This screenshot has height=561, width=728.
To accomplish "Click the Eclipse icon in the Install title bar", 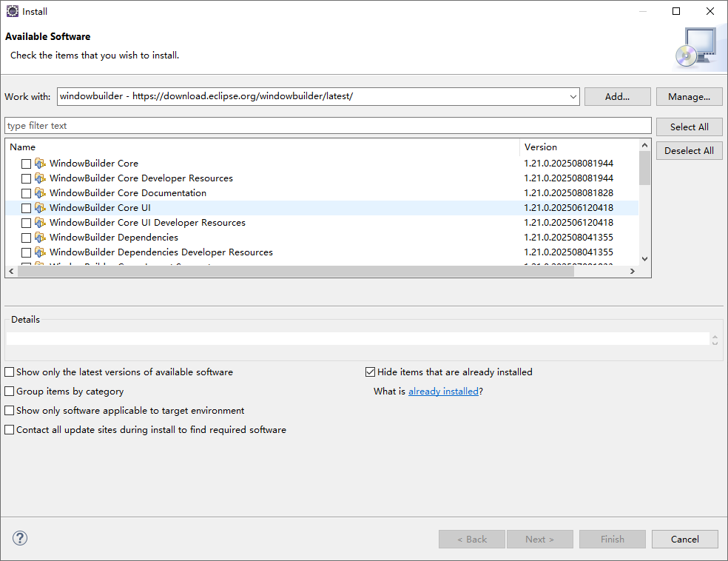I will (x=13, y=11).
